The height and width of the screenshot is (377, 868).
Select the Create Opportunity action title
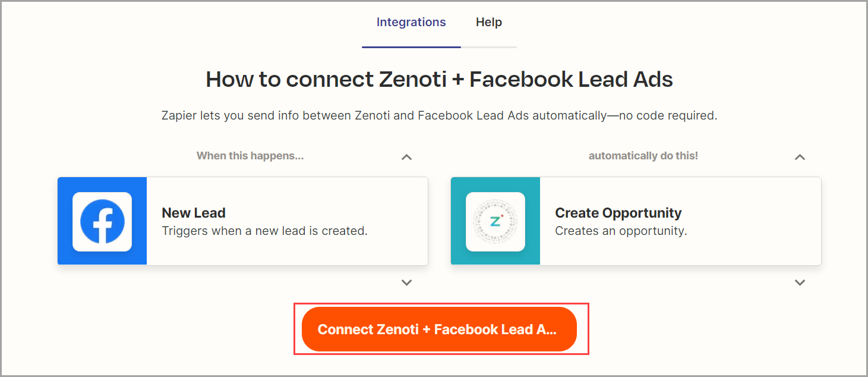(x=618, y=213)
